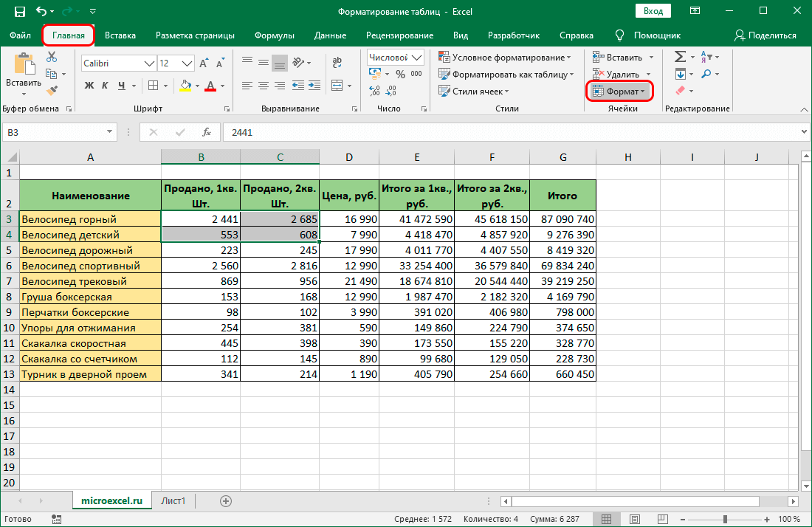Viewport: 812px width, 527px height.
Task: Toggle bold formatting (Ж)
Action: pos(89,86)
